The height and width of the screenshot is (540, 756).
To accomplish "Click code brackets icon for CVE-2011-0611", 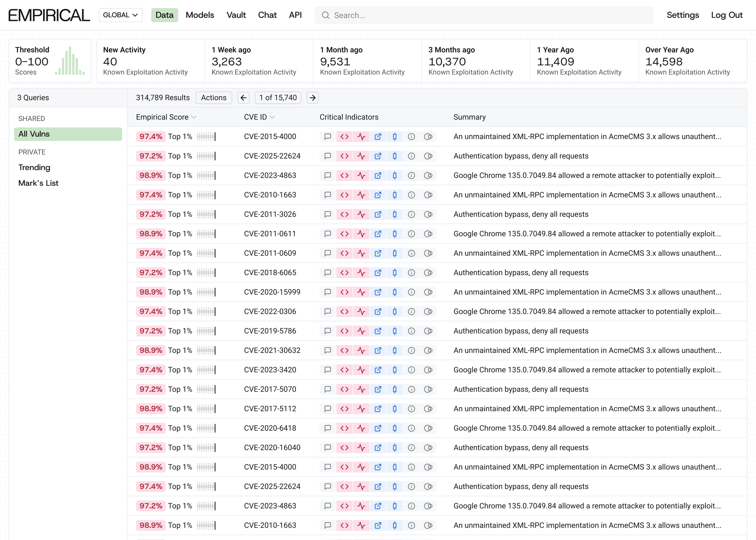I will [x=345, y=234].
